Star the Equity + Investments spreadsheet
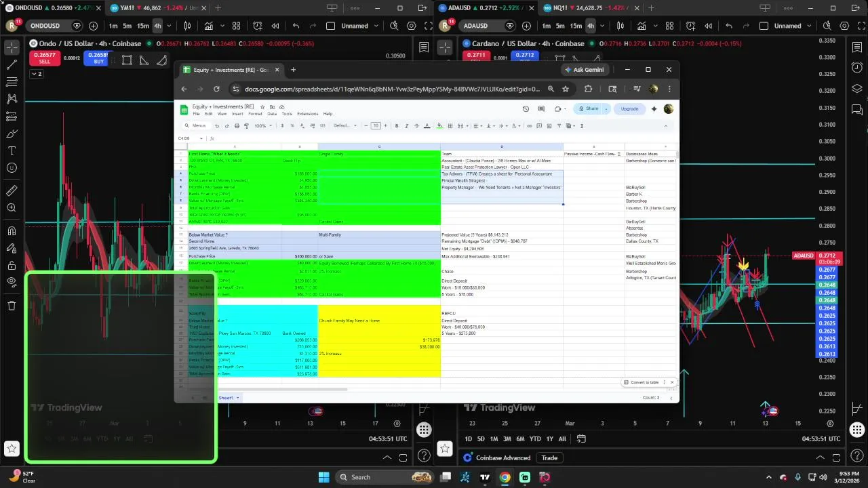This screenshot has width=868, height=488. click(263, 106)
